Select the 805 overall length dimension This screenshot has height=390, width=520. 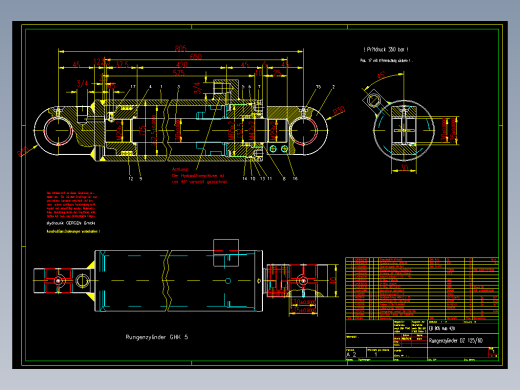(181, 49)
